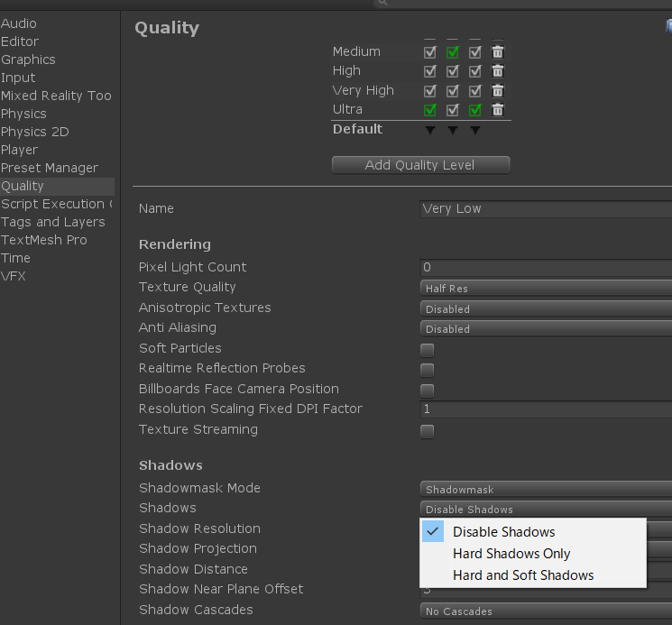Delete the Very High quality level
This screenshot has height=625, width=672.
click(497, 90)
